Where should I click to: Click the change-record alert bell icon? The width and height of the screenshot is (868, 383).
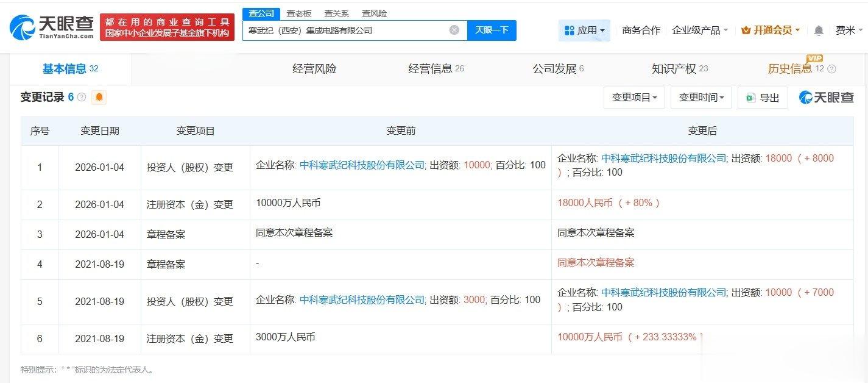click(99, 97)
